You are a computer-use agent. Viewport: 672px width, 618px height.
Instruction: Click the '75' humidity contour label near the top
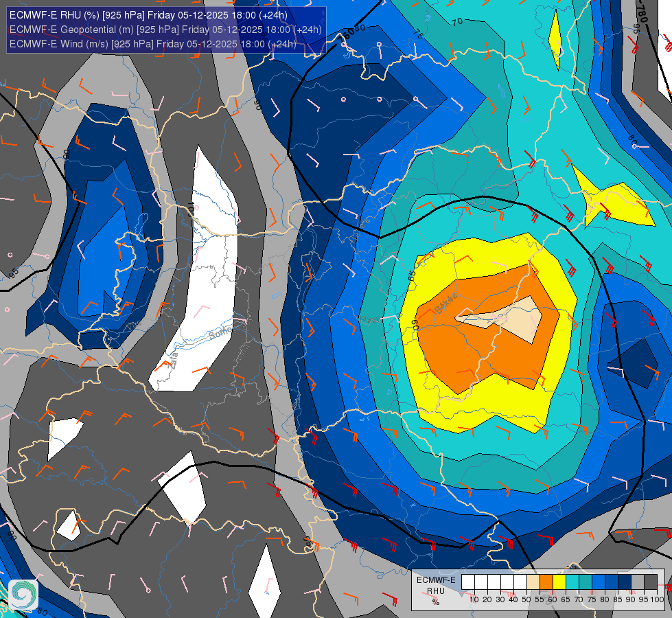point(418,34)
